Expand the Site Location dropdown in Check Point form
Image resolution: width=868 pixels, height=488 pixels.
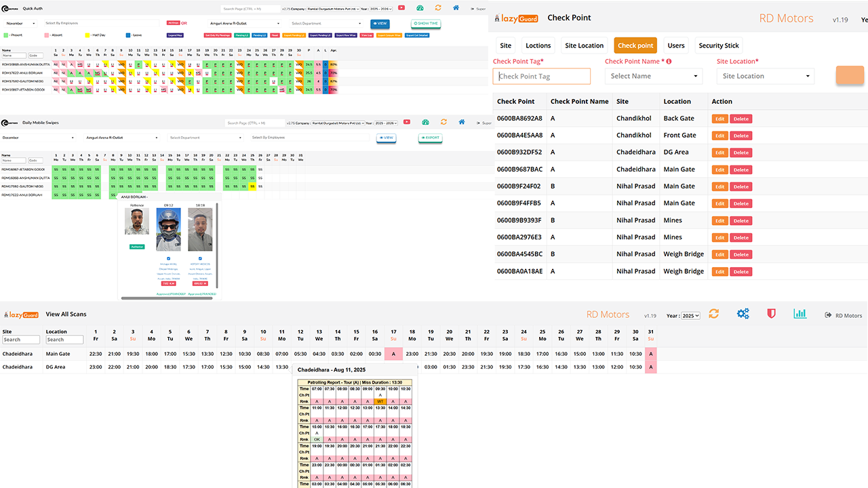click(765, 76)
